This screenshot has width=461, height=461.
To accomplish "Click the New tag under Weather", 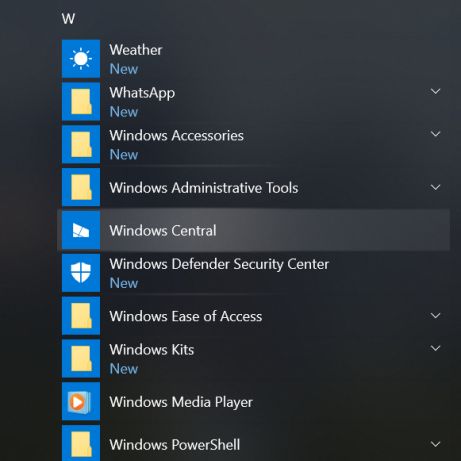I will [x=124, y=69].
